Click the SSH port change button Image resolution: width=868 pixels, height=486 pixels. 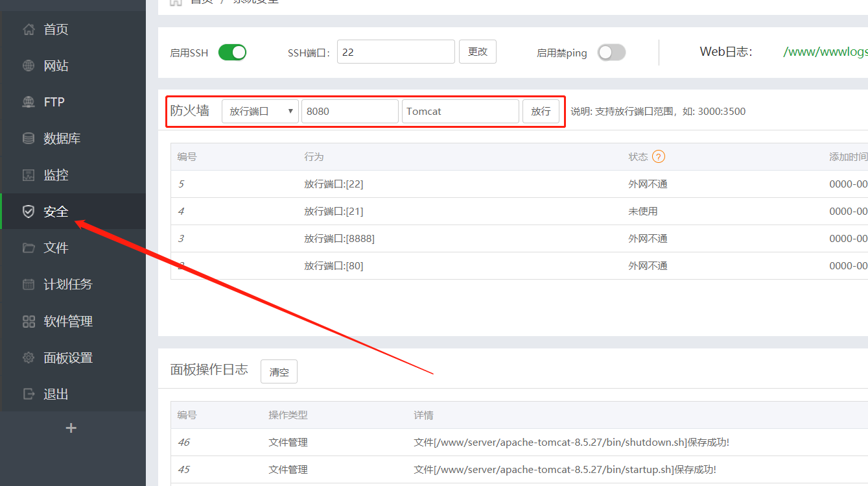[x=477, y=52]
